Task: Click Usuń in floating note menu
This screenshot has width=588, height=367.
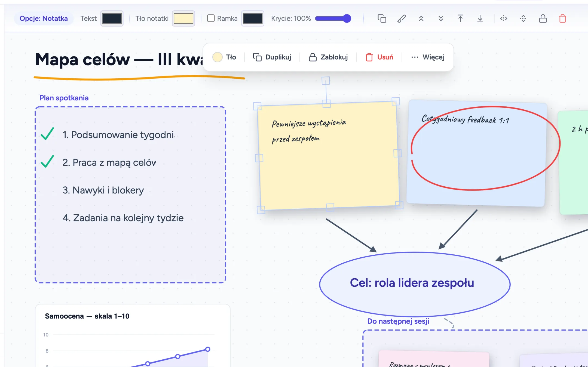Action: point(379,57)
